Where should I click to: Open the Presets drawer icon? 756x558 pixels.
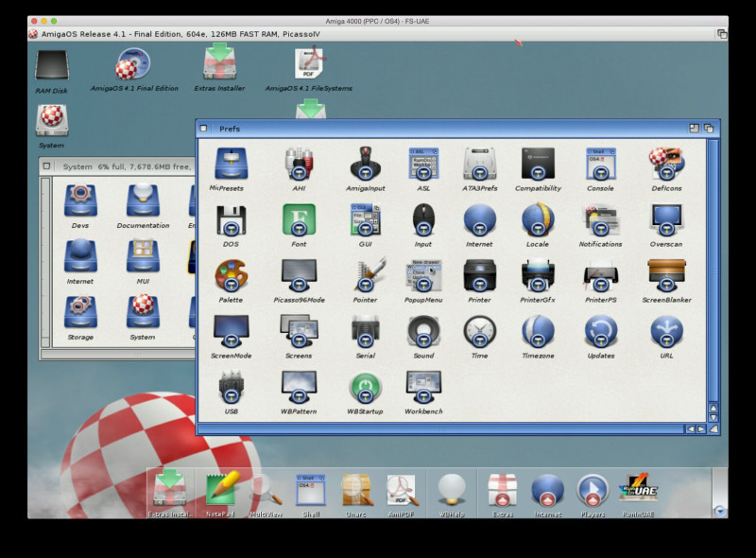coord(231,165)
